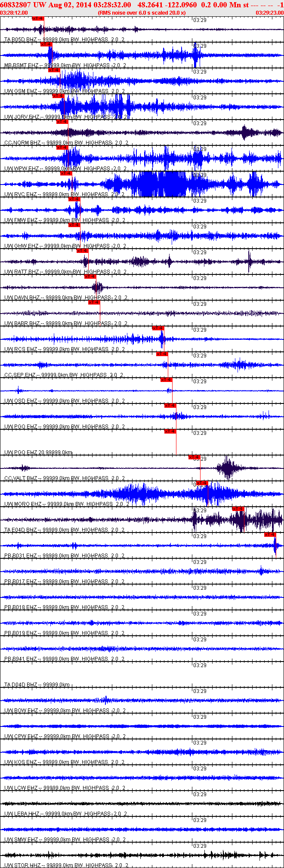Select the pick flag on UW BABR trace
The image size is (284, 868).
click(94, 302)
